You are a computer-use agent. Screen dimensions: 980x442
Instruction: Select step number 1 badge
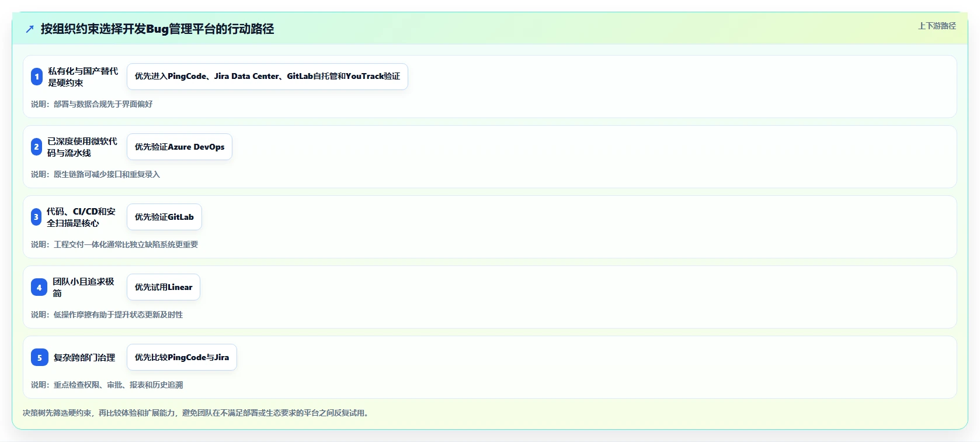pos(37,77)
